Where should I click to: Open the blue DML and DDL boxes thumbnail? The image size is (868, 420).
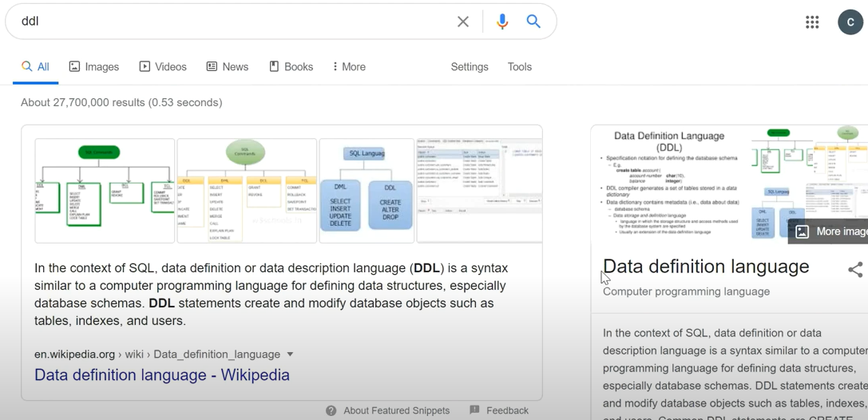pos(367,191)
